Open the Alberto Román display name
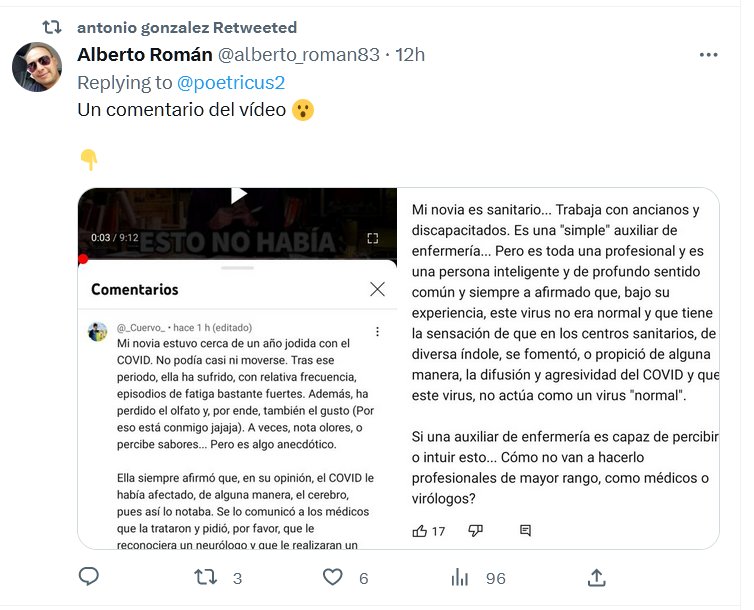The image size is (754, 610). (145, 54)
